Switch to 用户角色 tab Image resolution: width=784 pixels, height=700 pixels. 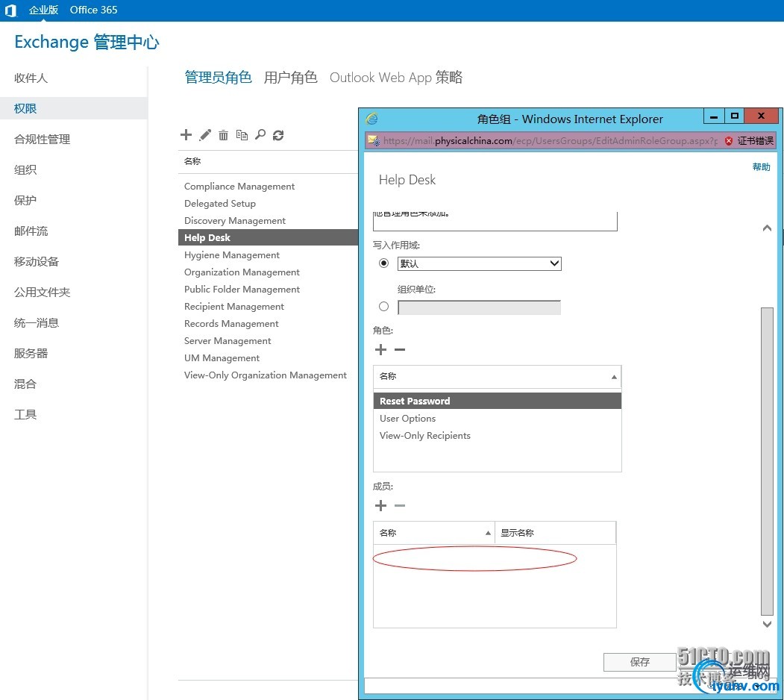[x=290, y=77]
